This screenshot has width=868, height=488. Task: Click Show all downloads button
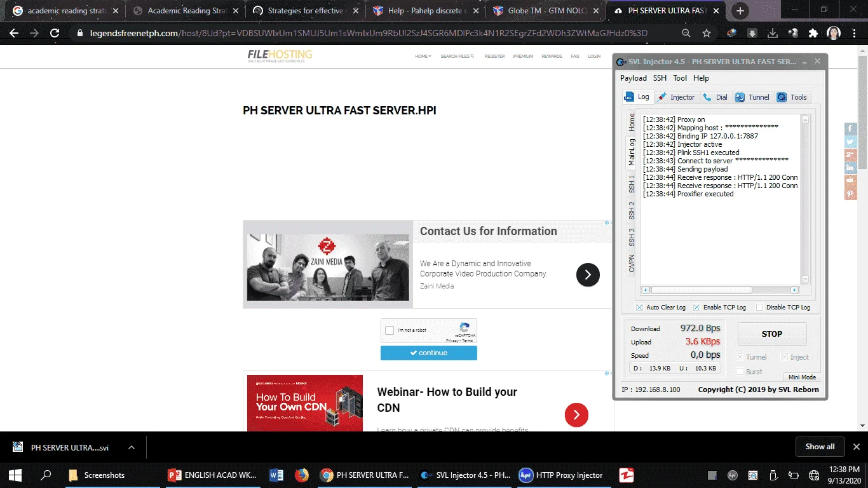(820, 447)
